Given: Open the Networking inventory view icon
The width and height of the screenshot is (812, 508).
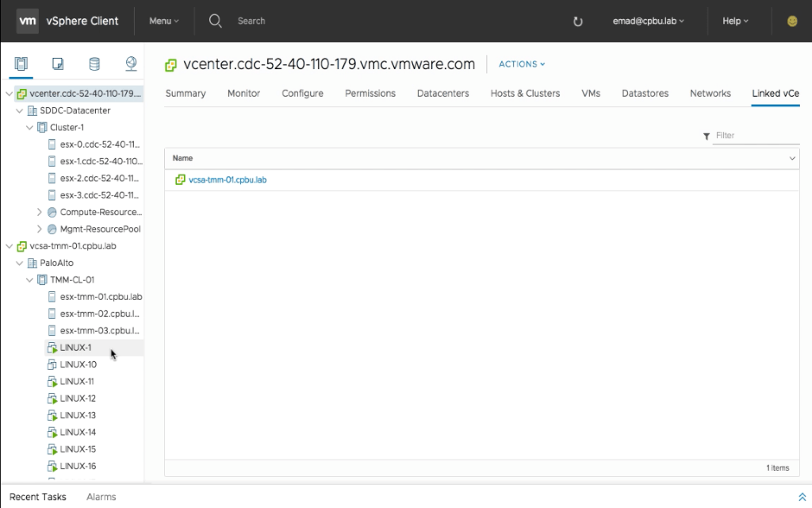Looking at the screenshot, I should click(131, 63).
